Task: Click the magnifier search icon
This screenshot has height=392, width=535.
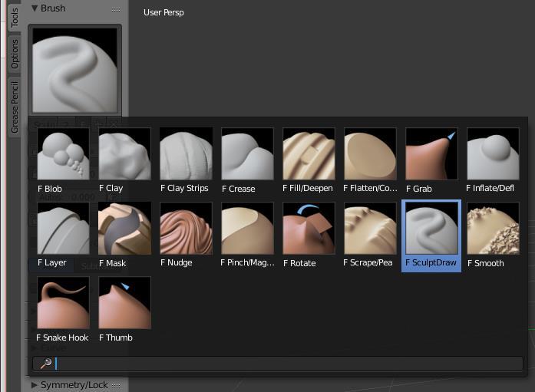Action: [x=46, y=364]
